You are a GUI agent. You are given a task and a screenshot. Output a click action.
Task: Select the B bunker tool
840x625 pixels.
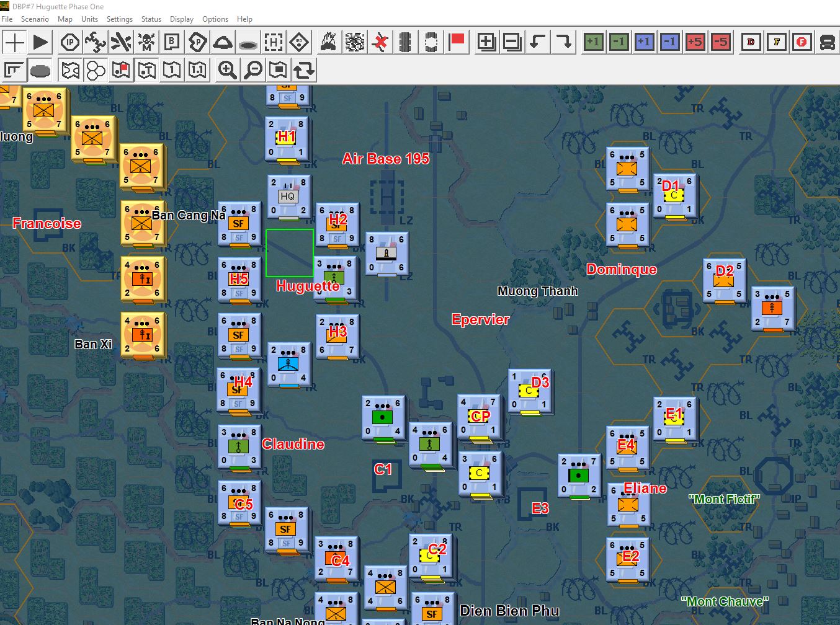(x=172, y=42)
